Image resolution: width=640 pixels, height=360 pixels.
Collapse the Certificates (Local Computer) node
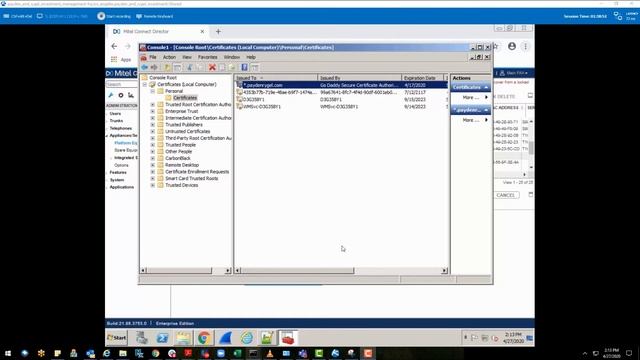click(x=144, y=84)
